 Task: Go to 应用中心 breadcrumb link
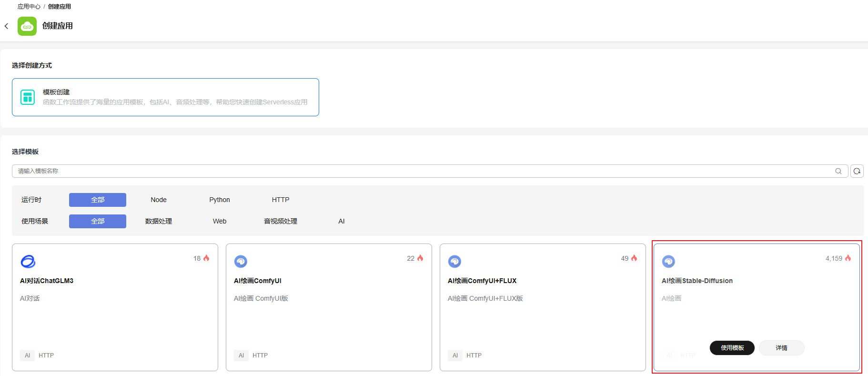pyautogui.click(x=29, y=7)
